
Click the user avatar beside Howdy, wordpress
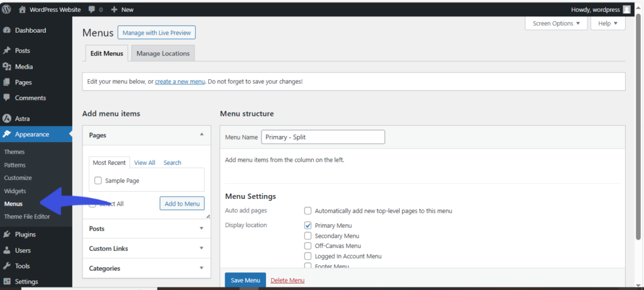click(626, 9)
